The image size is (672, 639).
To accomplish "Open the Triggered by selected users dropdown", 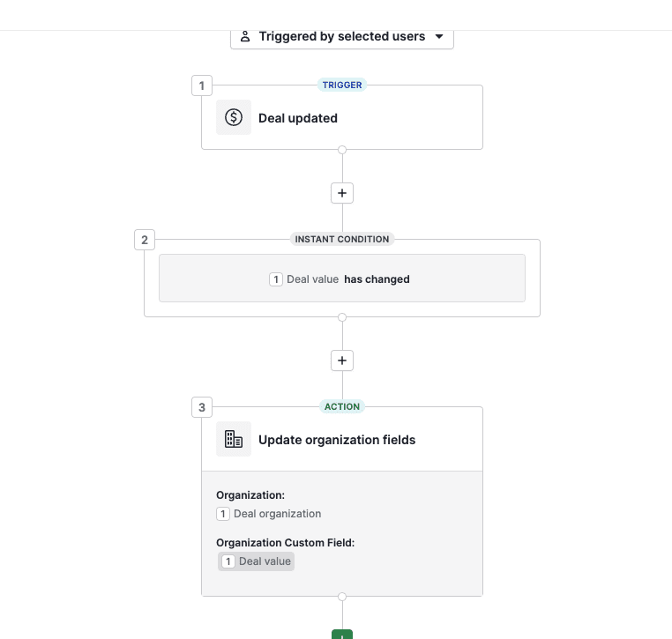I will (342, 37).
